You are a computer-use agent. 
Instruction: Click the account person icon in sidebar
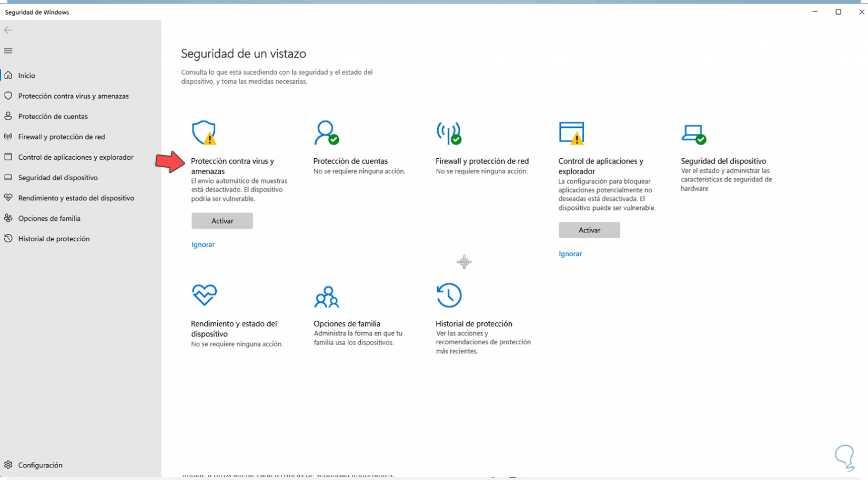click(8, 116)
